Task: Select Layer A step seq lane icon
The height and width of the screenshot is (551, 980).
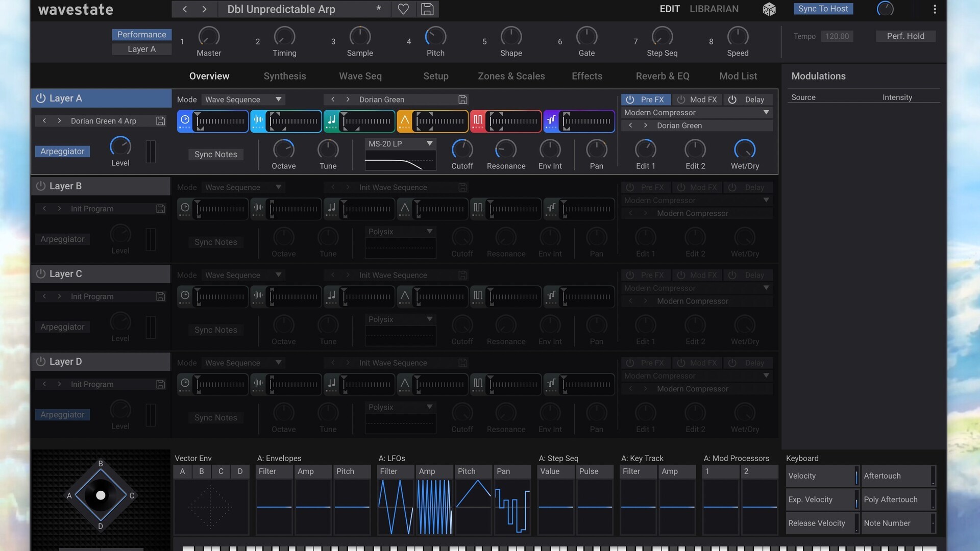Action: (x=551, y=120)
